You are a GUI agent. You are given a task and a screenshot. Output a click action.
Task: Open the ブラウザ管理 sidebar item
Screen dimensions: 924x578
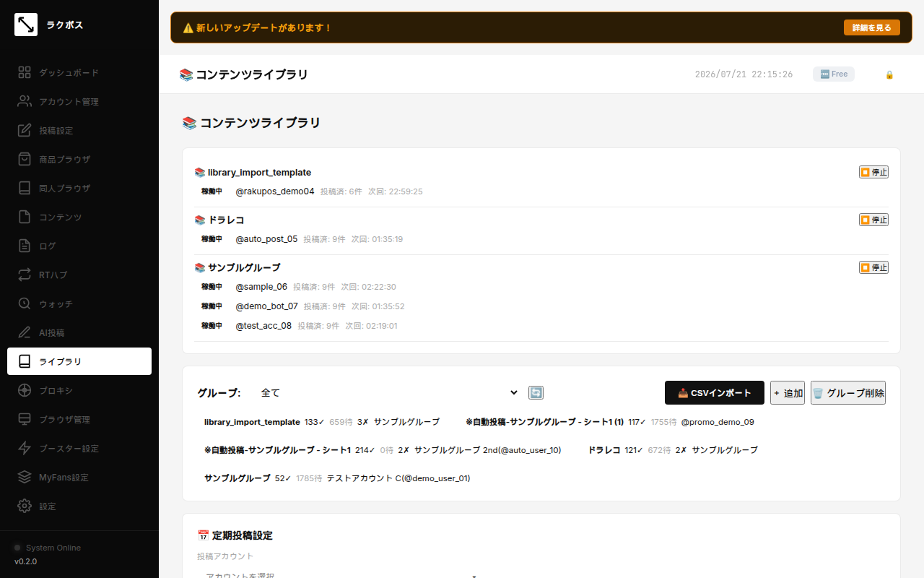pos(79,419)
